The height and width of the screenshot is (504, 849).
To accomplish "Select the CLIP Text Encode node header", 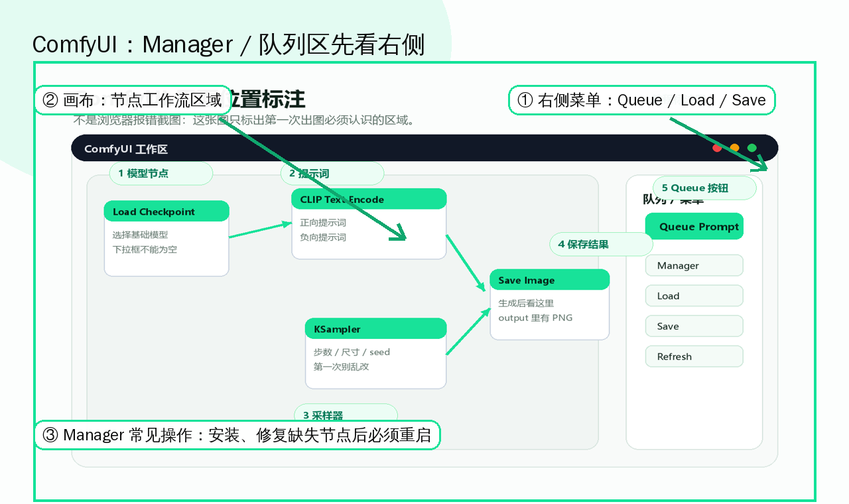I will 369,199.
